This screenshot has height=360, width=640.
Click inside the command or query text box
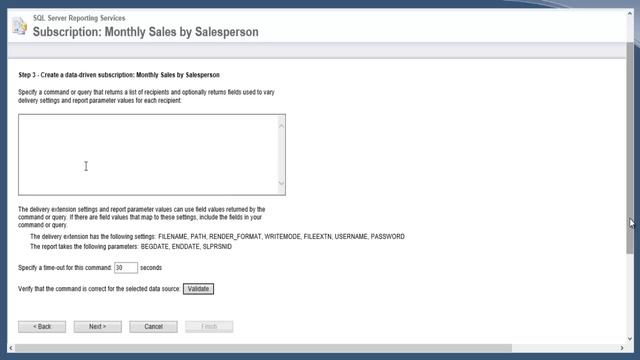click(x=148, y=155)
